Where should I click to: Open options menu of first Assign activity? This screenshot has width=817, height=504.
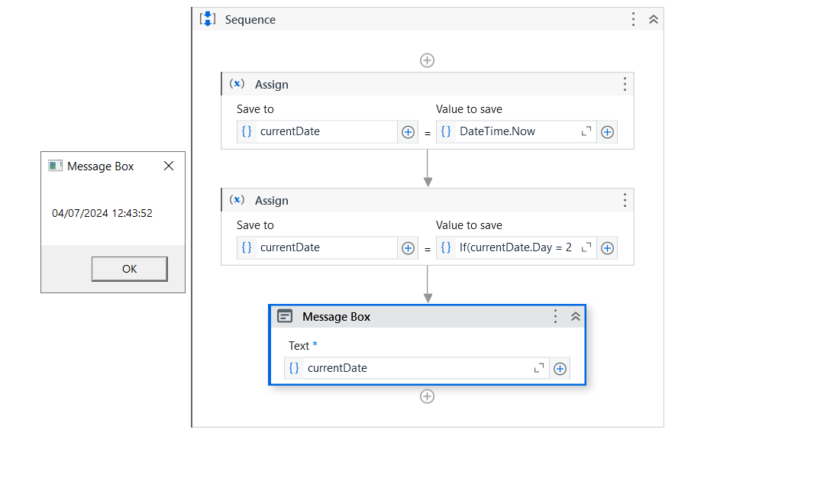(x=625, y=84)
